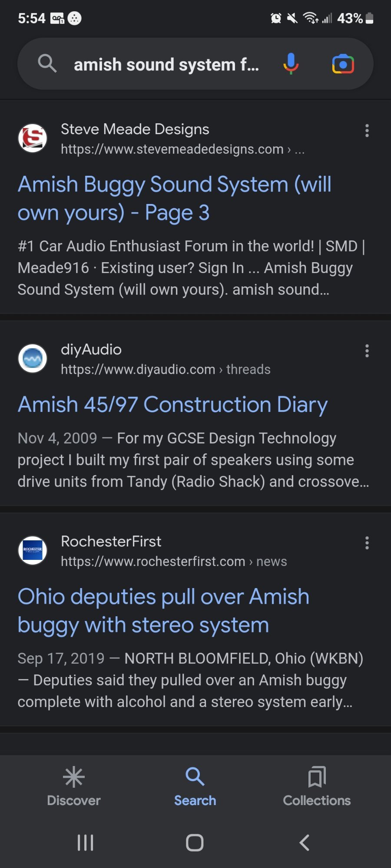Tap the RochesterFirst site favicon
Image resolution: width=391 pixels, height=868 pixels.
(33, 551)
